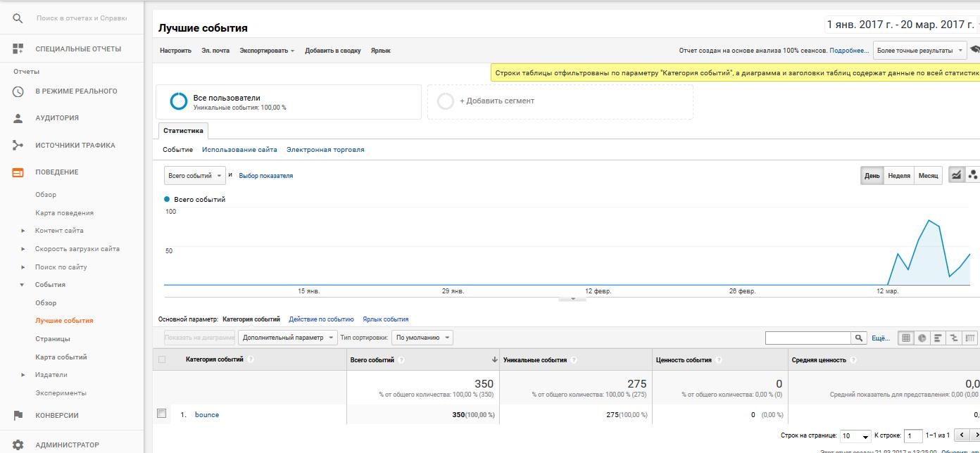980x453 pixels.
Task: Open the Всего событий metric dropdown
Action: coord(195,175)
